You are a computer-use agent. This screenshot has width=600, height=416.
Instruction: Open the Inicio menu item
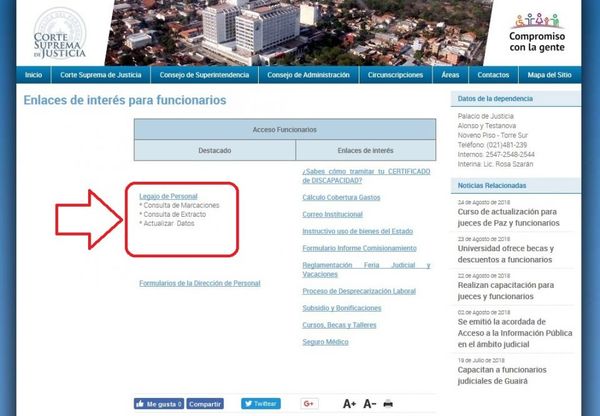(x=33, y=75)
